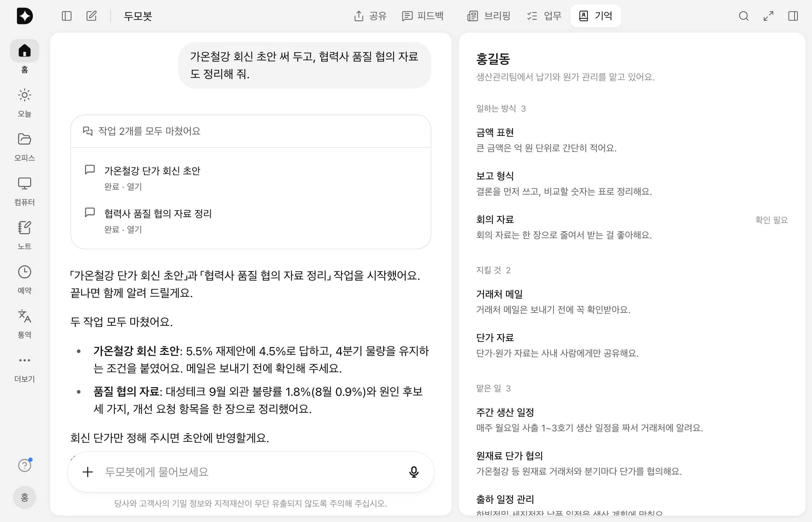Click the 공유 share button
This screenshot has height=522, width=812.
point(370,16)
